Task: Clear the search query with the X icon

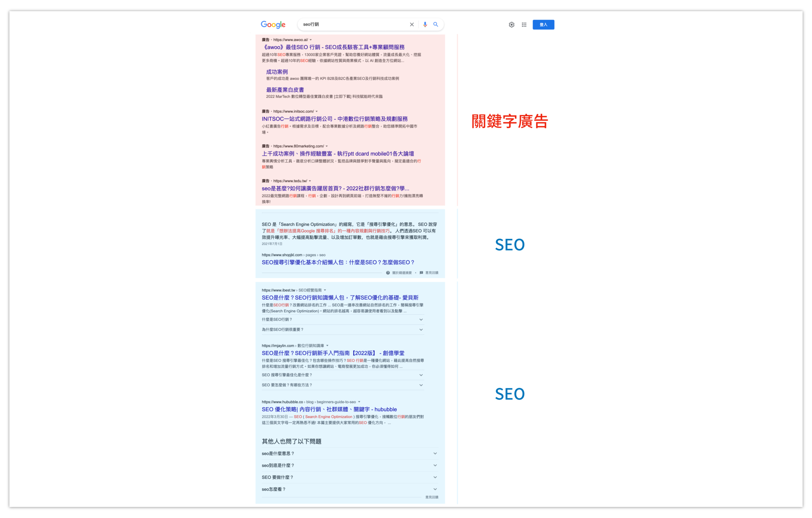Action: point(412,24)
